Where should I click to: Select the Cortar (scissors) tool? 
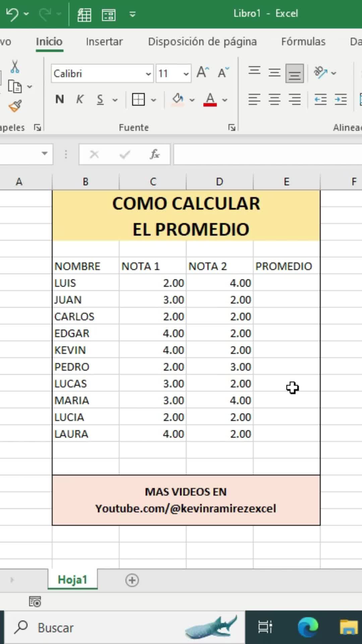(15, 66)
